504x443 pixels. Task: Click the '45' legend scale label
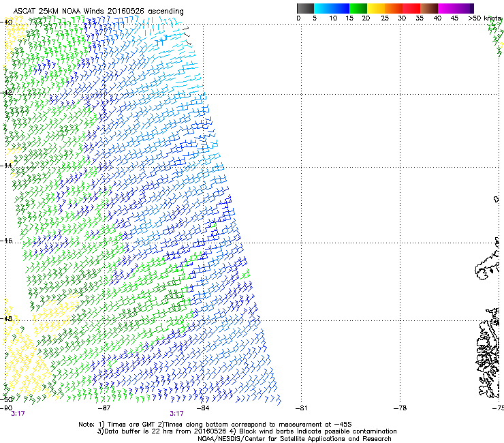pos(454,18)
